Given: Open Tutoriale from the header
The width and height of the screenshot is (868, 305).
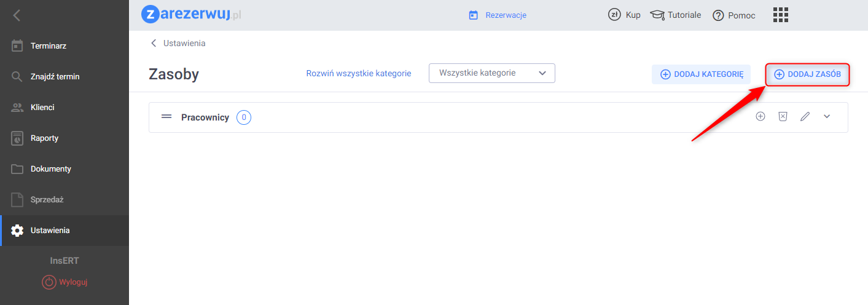Looking at the screenshot, I should point(676,15).
